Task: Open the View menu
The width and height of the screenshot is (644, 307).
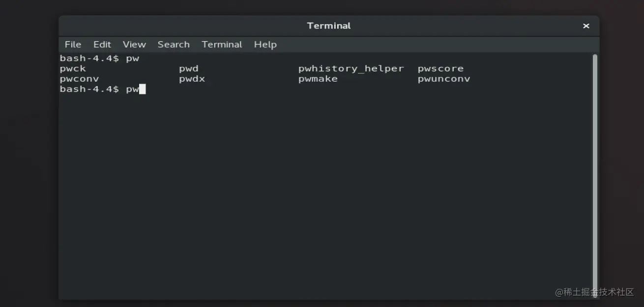Action: [x=134, y=44]
